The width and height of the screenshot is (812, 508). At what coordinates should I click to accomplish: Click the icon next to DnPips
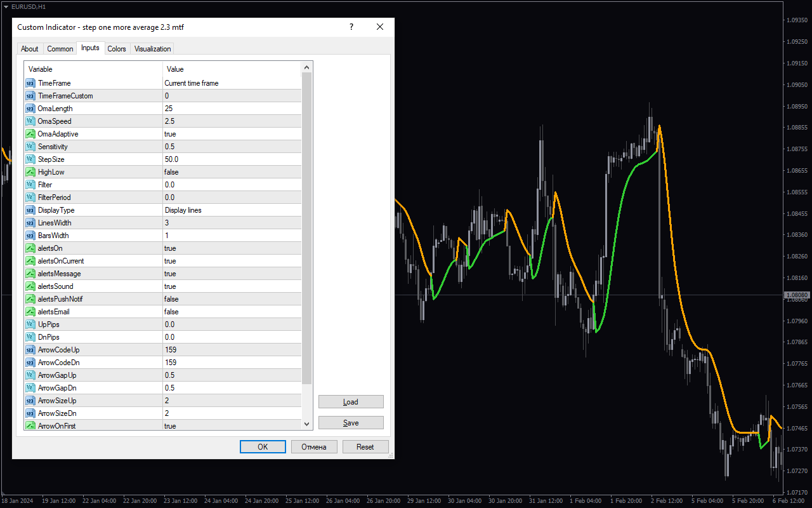tap(30, 337)
